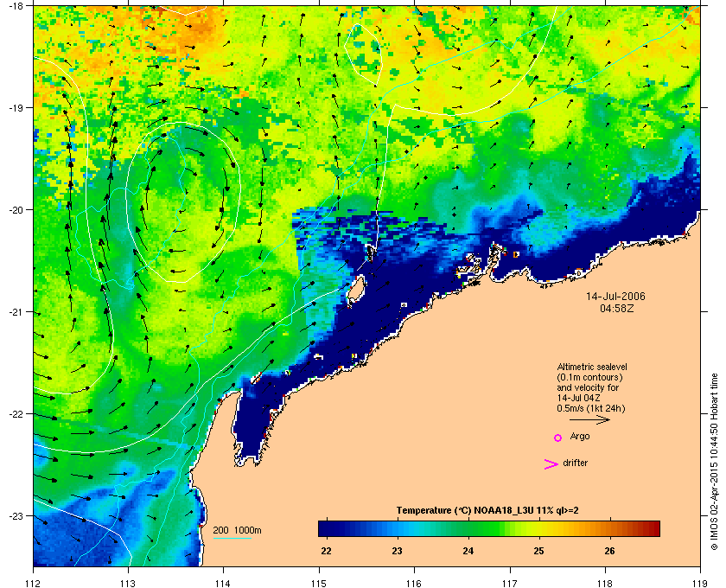This screenshot has height=588, width=726.
Task: Click the Temperature NOAA18_L3U colorbar title
Action: coord(487,511)
